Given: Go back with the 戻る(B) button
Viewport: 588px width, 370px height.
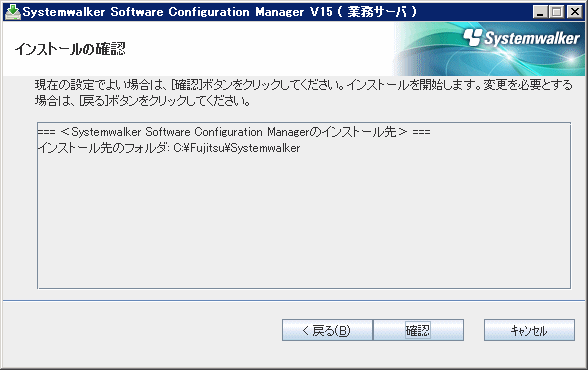Looking at the screenshot, I should pos(327,330).
